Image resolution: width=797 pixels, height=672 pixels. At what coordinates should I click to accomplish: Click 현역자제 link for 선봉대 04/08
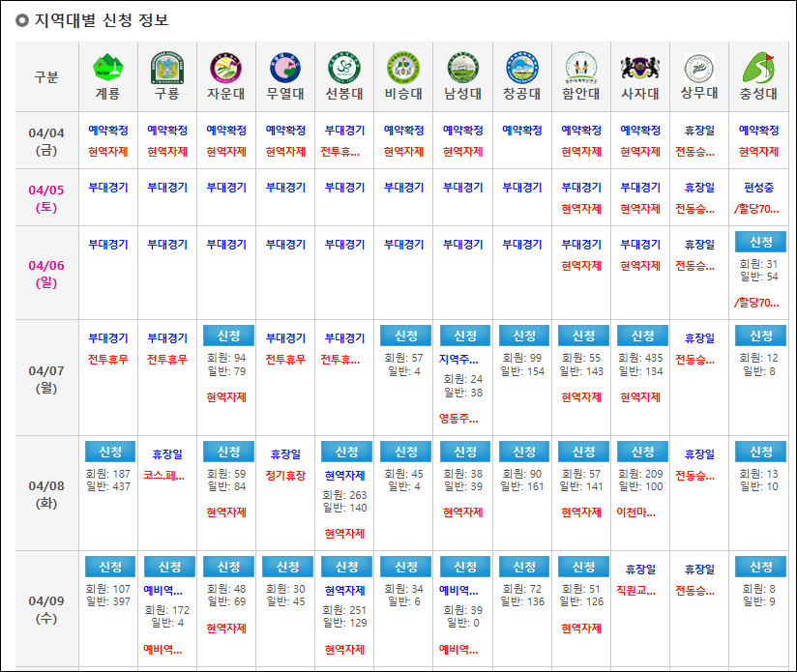(x=344, y=476)
